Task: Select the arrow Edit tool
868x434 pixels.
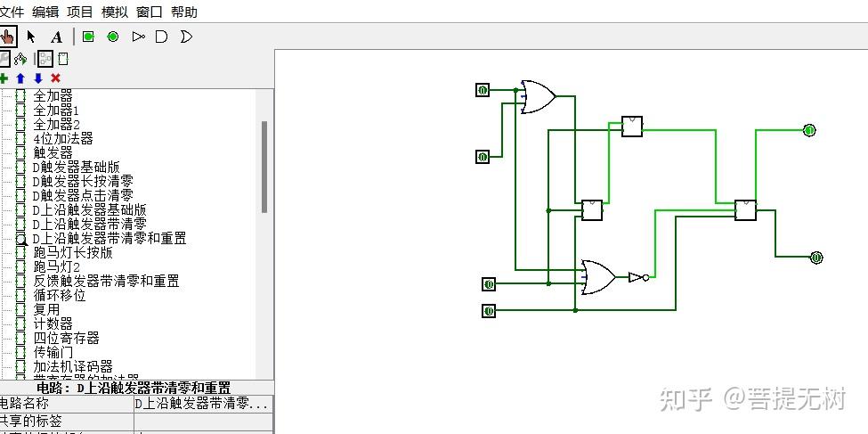Action: click(x=31, y=37)
